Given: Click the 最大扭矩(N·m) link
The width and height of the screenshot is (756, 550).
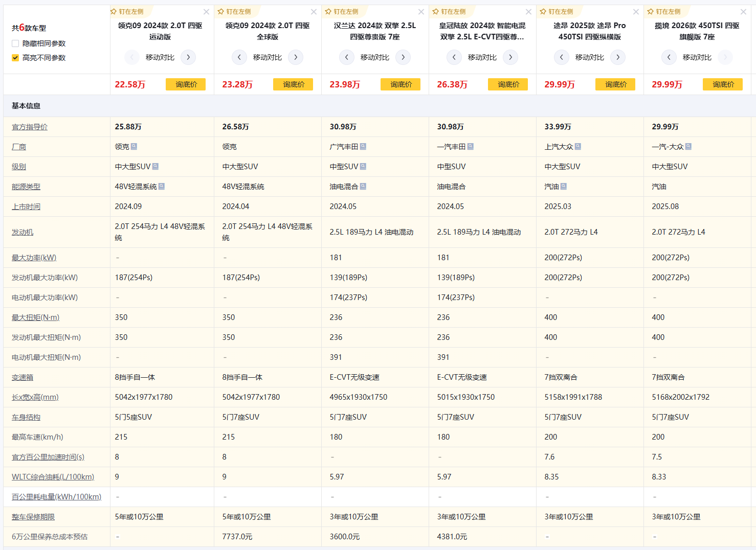Looking at the screenshot, I should (x=36, y=317).
